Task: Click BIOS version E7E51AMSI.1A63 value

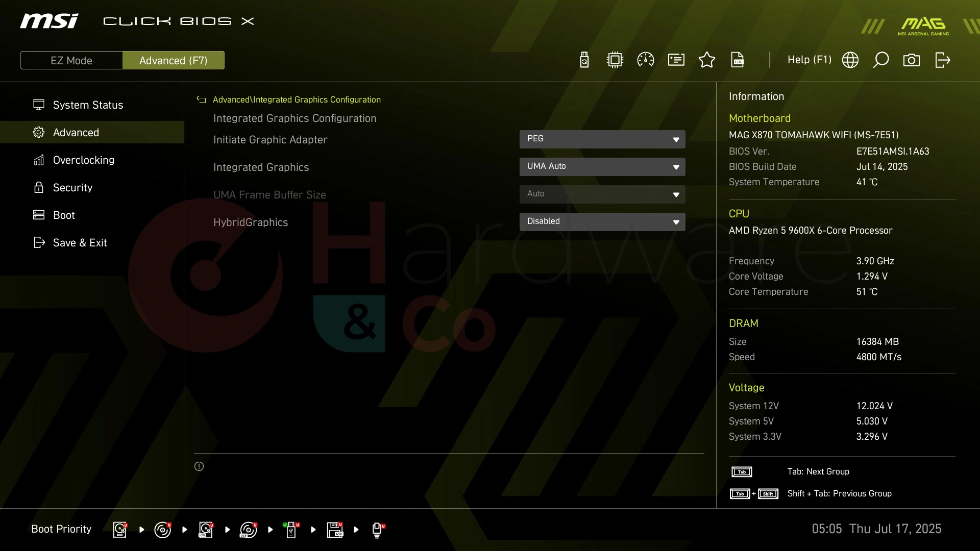Action: pyautogui.click(x=893, y=152)
